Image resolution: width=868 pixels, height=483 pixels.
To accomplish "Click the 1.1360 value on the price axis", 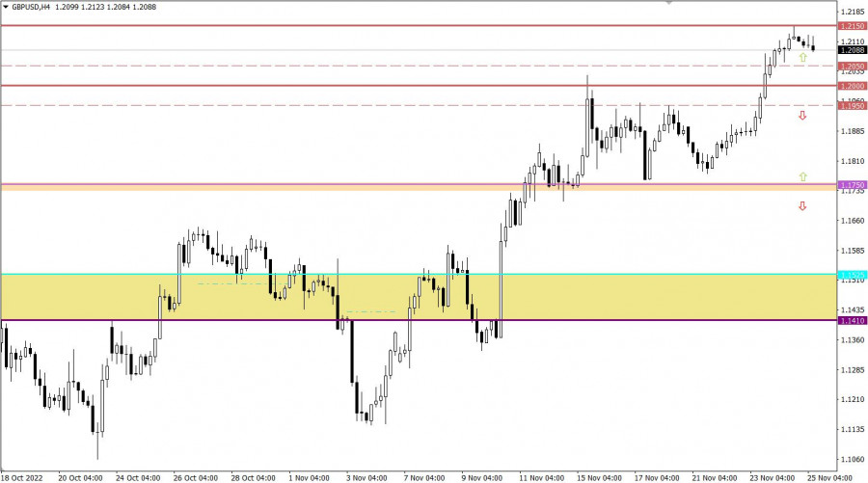I will (x=853, y=339).
